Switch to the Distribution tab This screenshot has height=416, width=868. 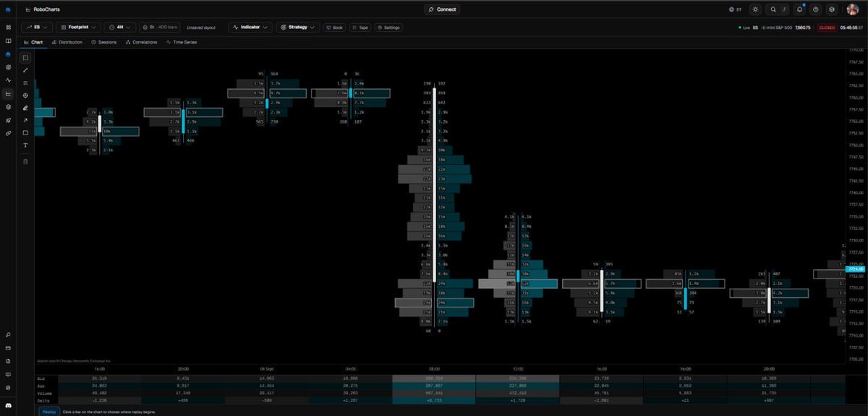67,42
